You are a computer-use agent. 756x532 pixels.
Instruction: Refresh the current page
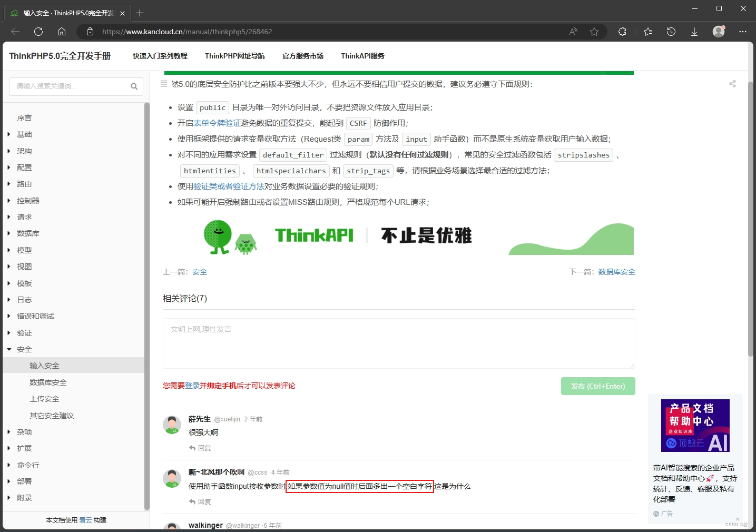[38, 31]
